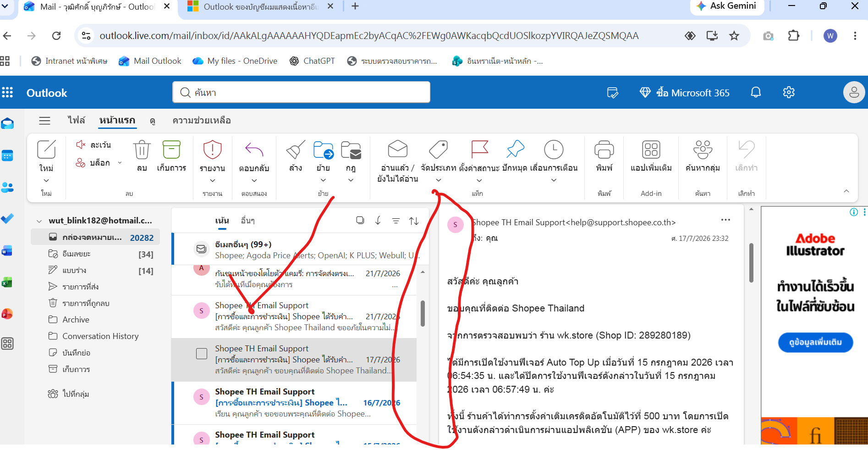Open the message filter icon
The width and height of the screenshot is (868, 450).
[396, 221]
